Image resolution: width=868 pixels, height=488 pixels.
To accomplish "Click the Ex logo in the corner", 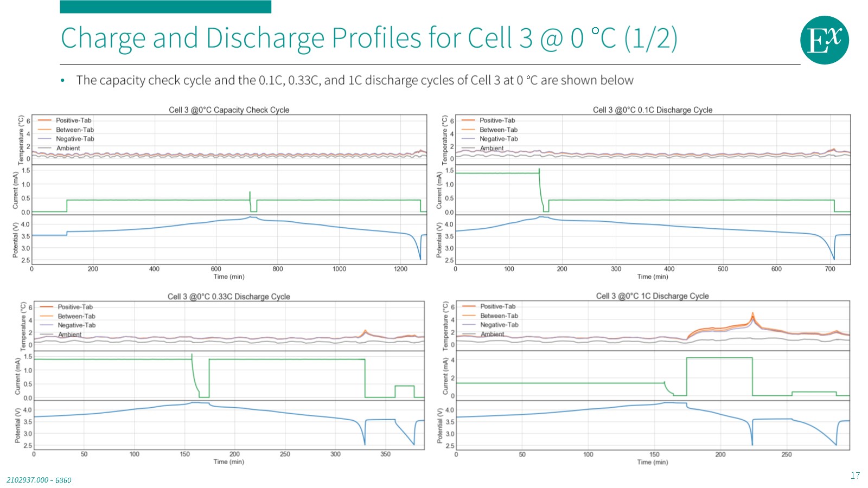I will click(824, 40).
